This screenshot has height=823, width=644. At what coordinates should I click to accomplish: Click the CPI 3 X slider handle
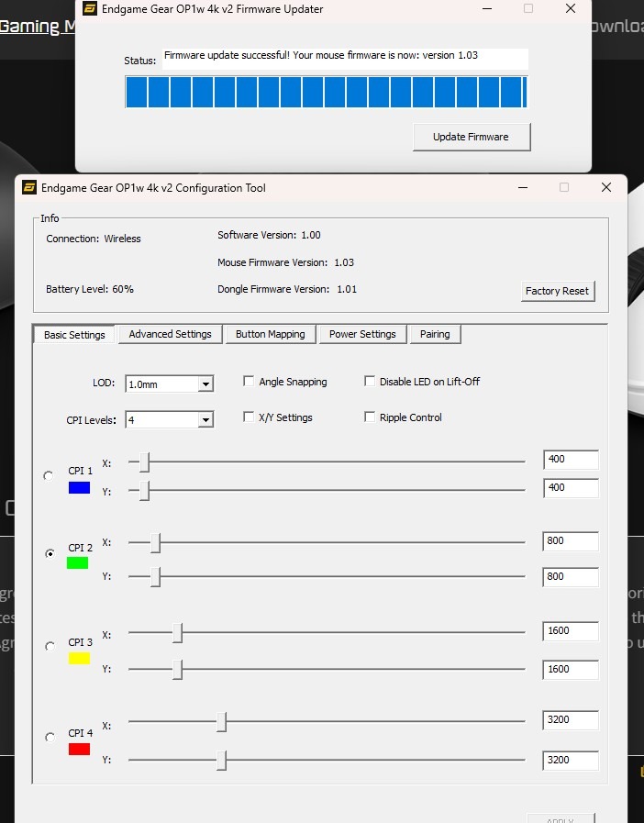(x=178, y=633)
